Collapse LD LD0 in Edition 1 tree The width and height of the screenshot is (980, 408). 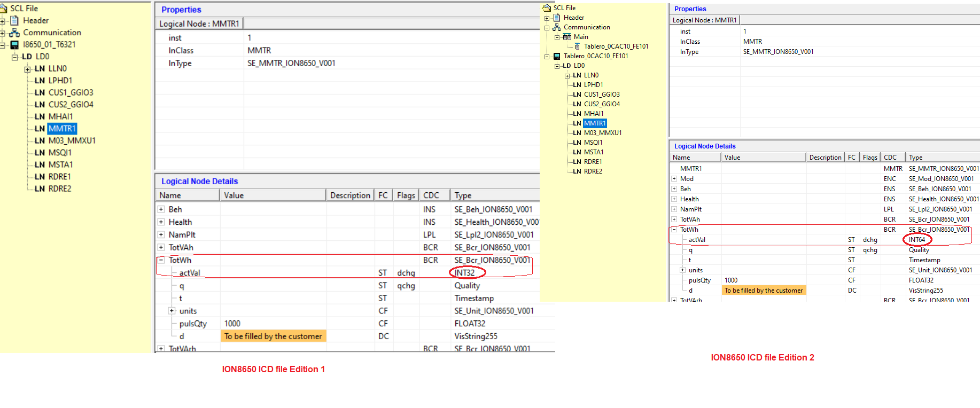(x=15, y=57)
